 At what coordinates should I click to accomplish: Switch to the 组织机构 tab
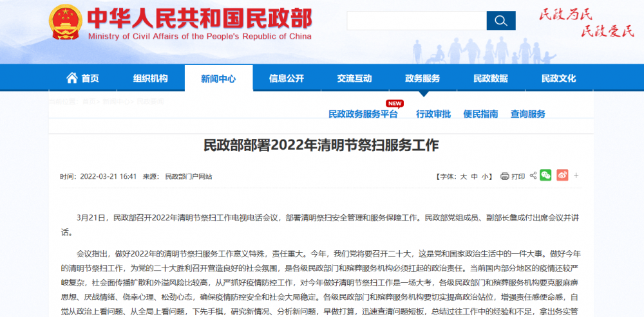(x=150, y=78)
